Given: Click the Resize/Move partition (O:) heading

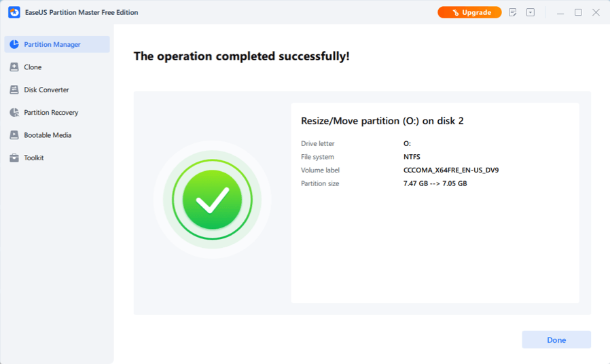Looking at the screenshot, I should pyautogui.click(x=382, y=121).
